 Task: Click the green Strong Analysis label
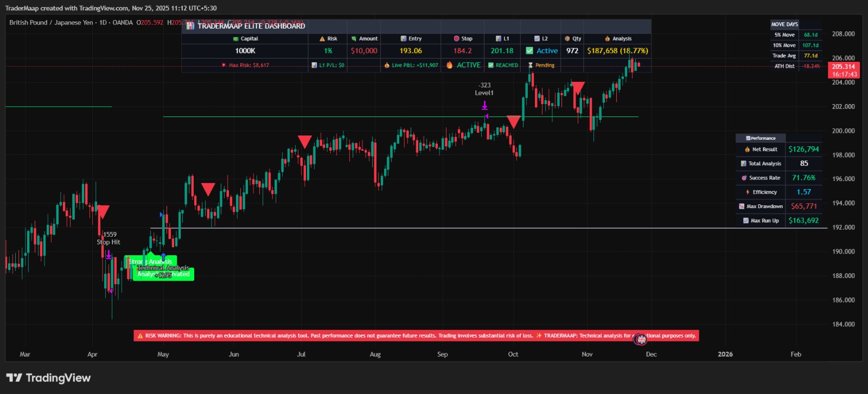(x=150, y=262)
